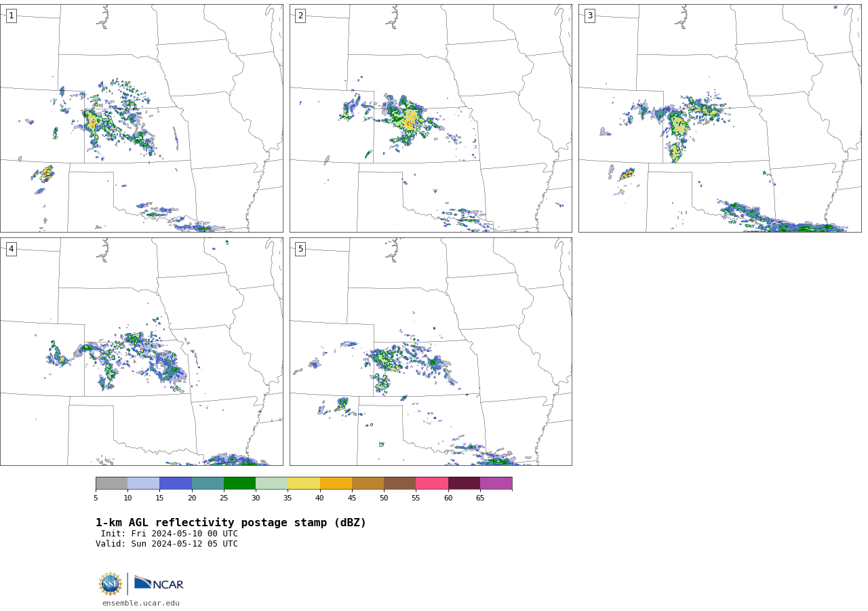Click the blue 15-20 dBZ swatch
The width and height of the screenshot is (868, 611).
click(176, 484)
